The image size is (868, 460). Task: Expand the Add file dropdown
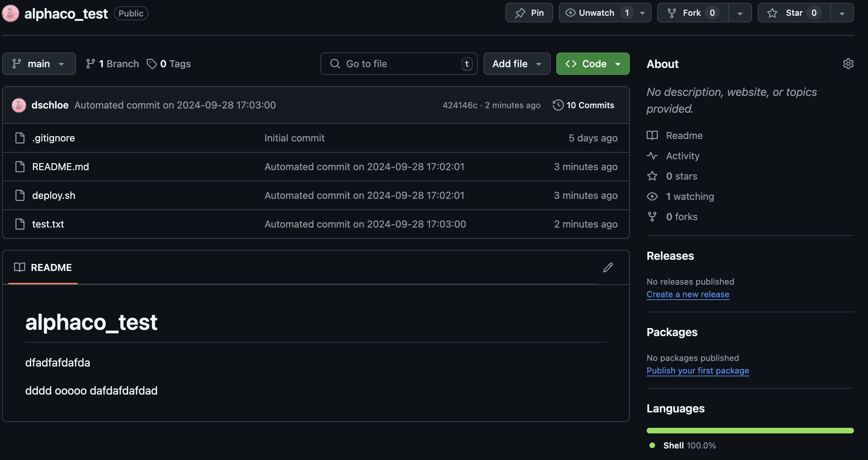517,64
